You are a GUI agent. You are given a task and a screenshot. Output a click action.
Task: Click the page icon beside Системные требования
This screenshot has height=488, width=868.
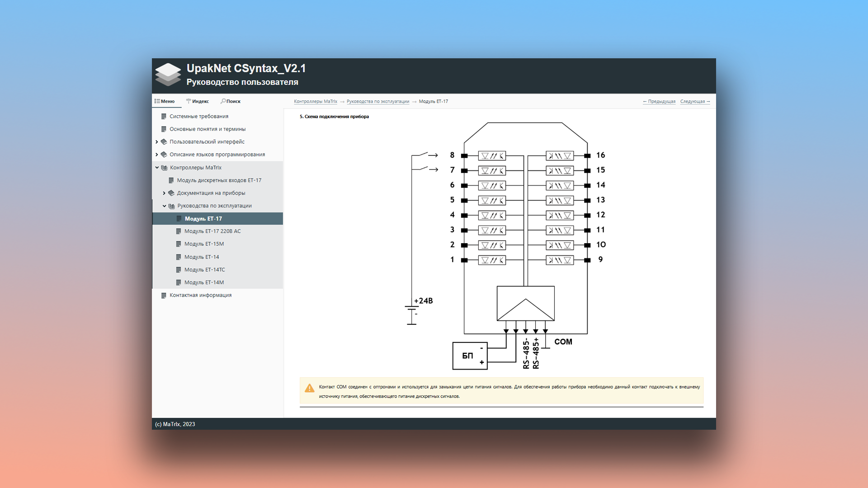tap(164, 117)
